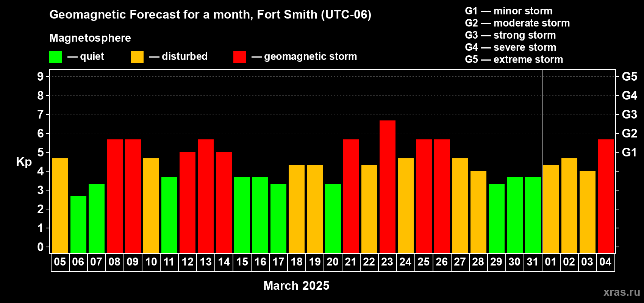Click the green bar for March 20

pyautogui.click(x=333, y=218)
